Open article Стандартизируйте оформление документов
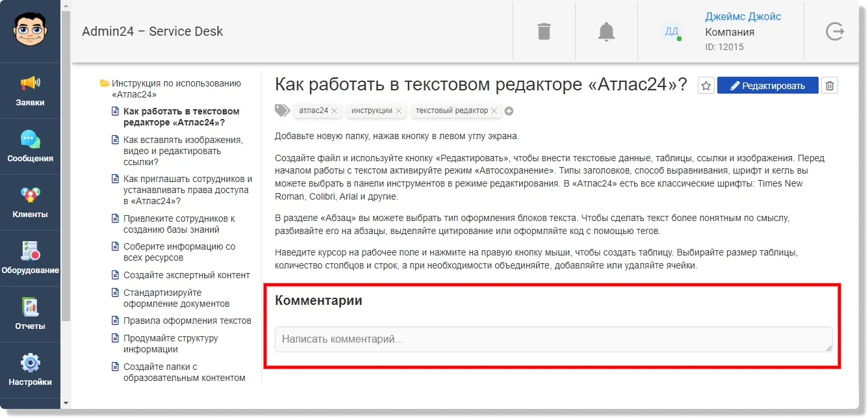This screenshot has height=418, width=868. click(x=177, y=298)
